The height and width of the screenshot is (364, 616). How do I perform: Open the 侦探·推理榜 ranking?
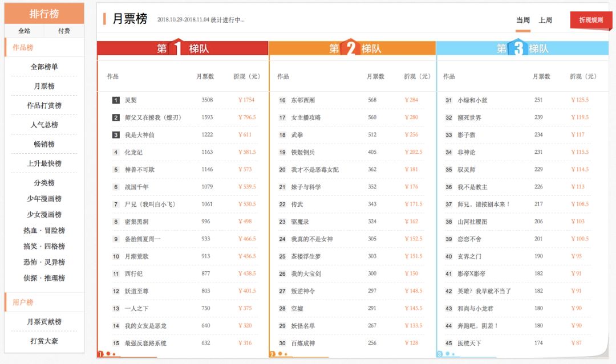tap(44, 278)
